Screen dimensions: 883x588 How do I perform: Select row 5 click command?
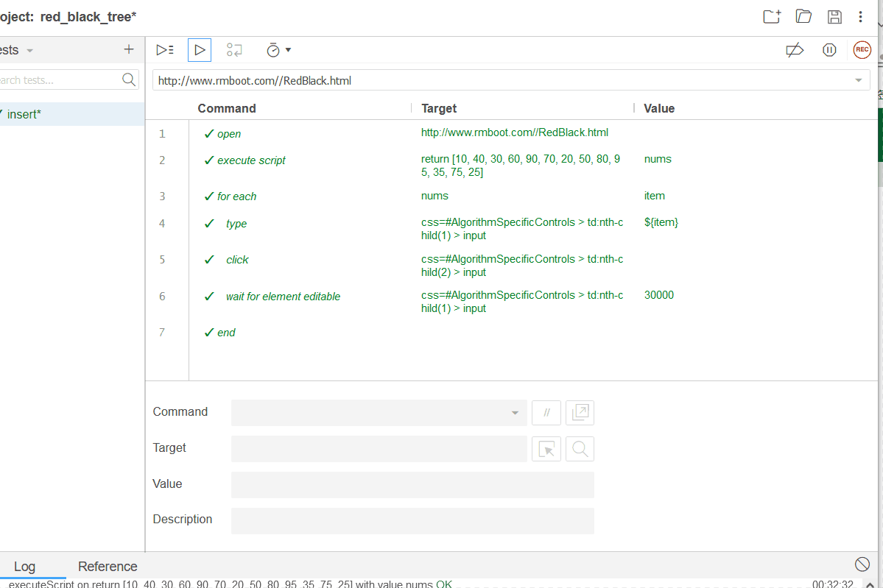511,266
